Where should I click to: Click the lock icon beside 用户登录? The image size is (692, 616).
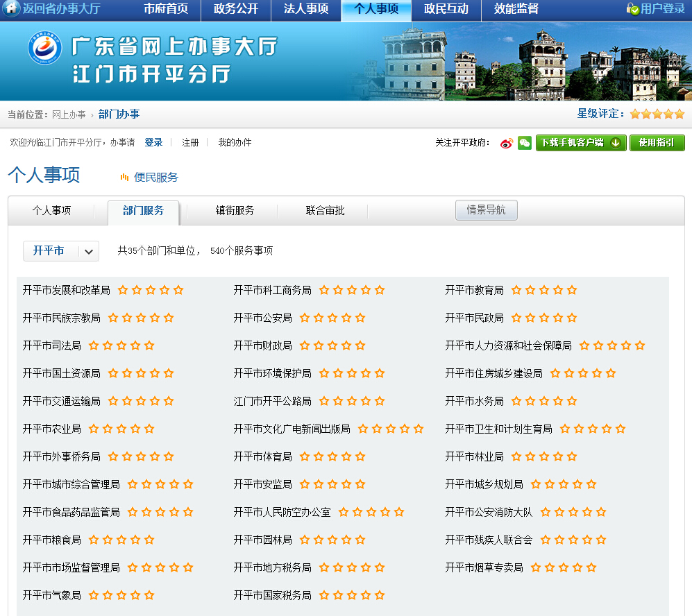pos(632,9)
